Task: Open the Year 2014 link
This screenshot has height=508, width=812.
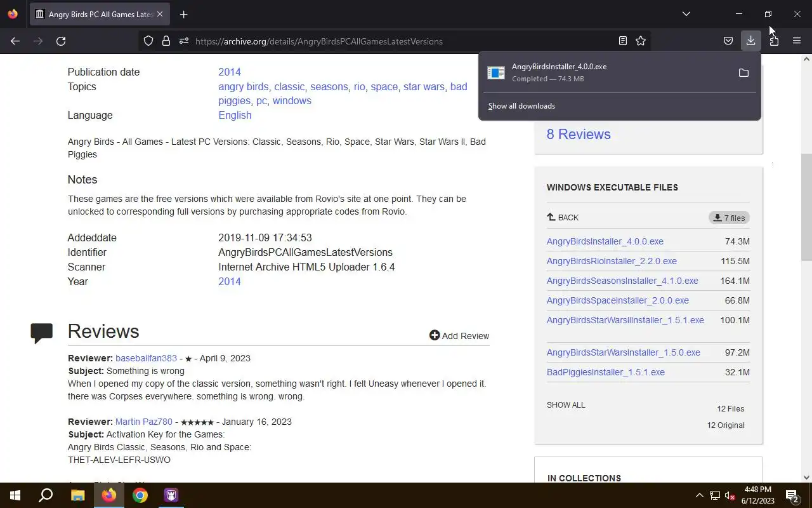Action: [x=230, y=281]
